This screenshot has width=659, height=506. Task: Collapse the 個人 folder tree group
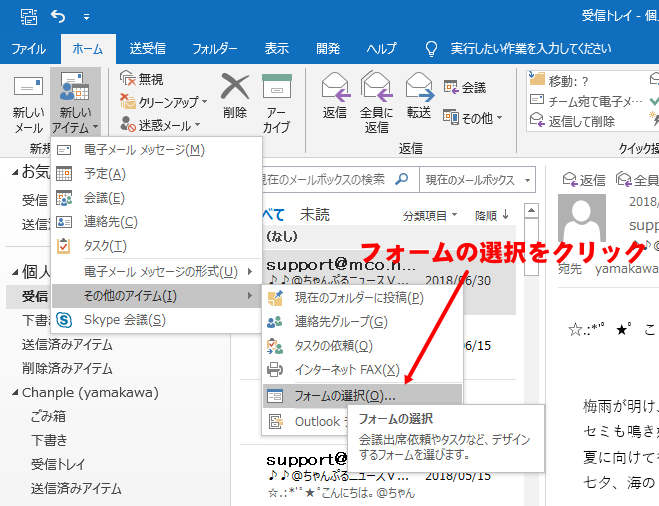pyautogui.click(x=15, y=273)
